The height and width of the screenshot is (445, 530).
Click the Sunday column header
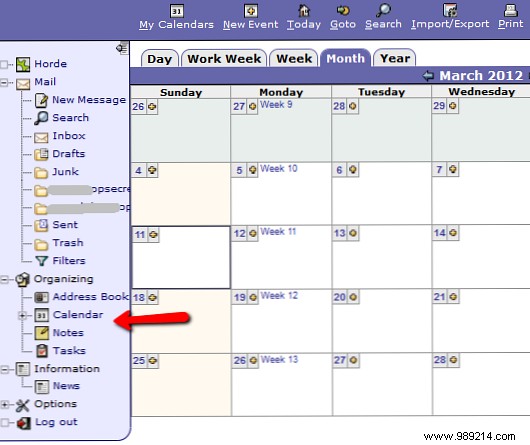point(181,93)
